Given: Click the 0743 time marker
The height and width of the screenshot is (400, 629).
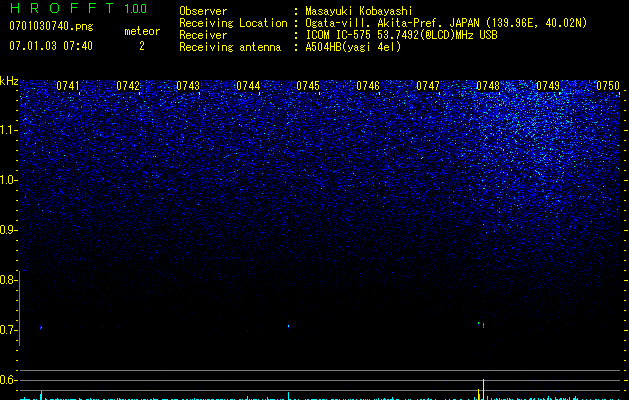Looking at the screenshot, I should pos(188,86).
